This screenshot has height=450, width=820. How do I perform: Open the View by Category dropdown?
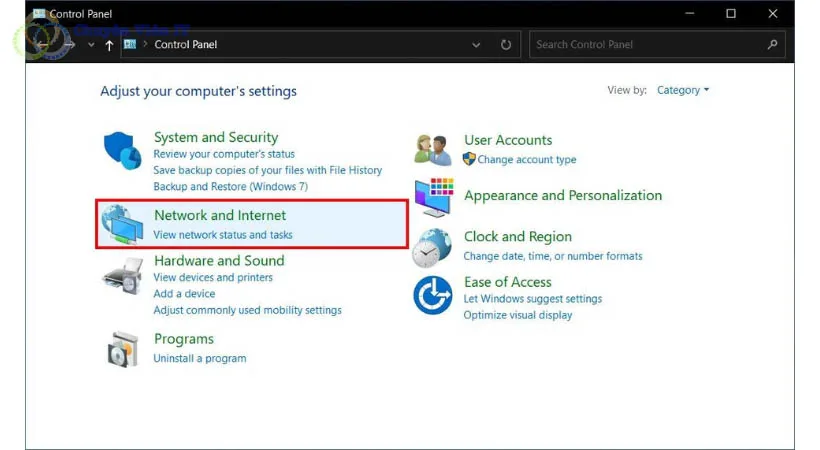[x=682, y=90]
